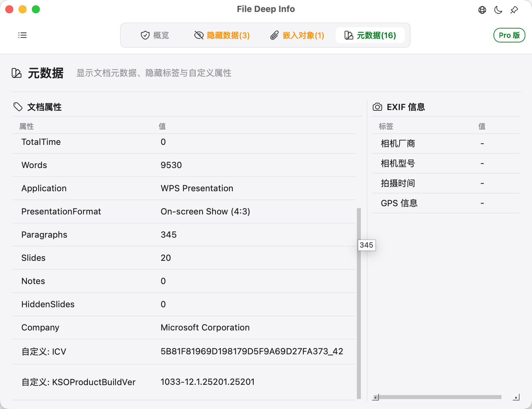Select the Words value 9530 cell

(x=171, y=165)
